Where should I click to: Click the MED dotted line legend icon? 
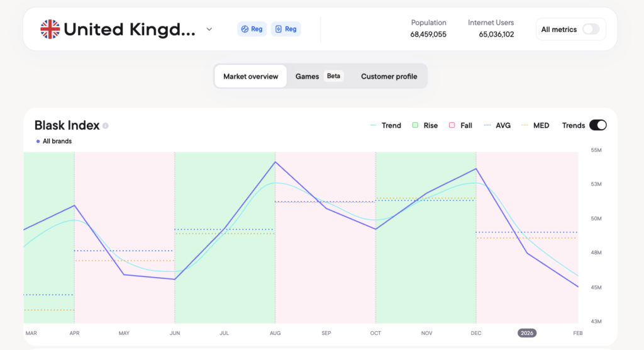(x=525, y=125)
